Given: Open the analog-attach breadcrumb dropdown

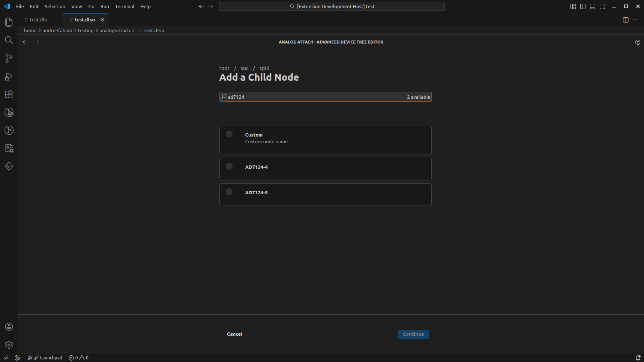Looking at the screenshot, I should click(115, 30).
